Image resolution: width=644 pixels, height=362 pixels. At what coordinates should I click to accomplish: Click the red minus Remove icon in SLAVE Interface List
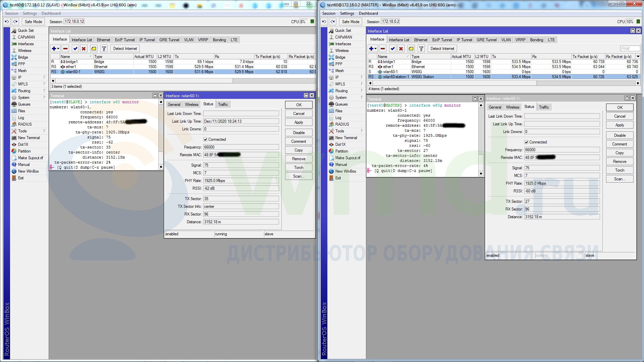click(65, 49)
